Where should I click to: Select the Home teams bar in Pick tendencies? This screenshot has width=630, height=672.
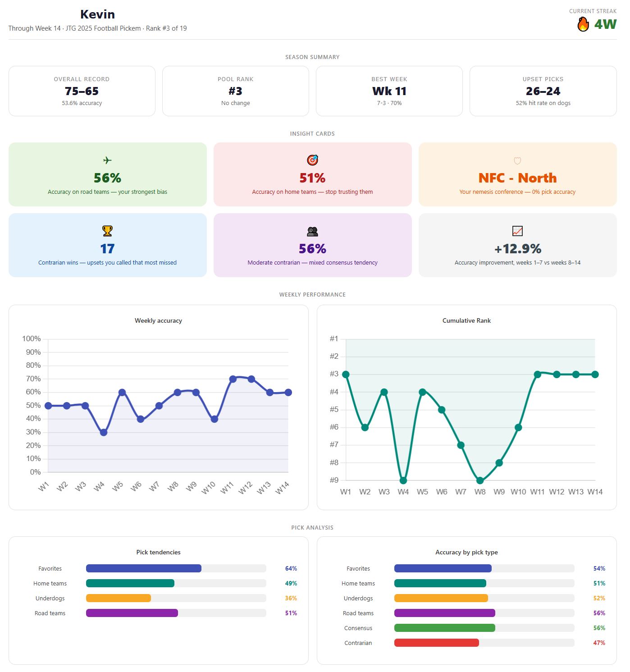(130, 583)
